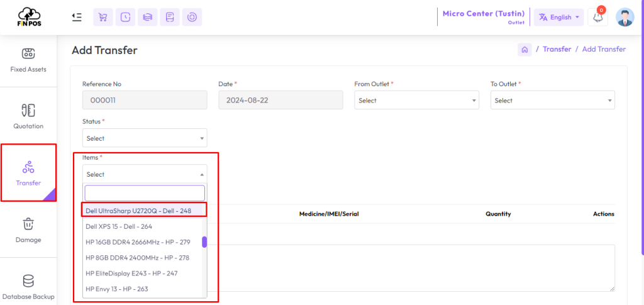
Task: Choose Dell UltraSharp U2720Q - Dell - 248
Action: 143,210
